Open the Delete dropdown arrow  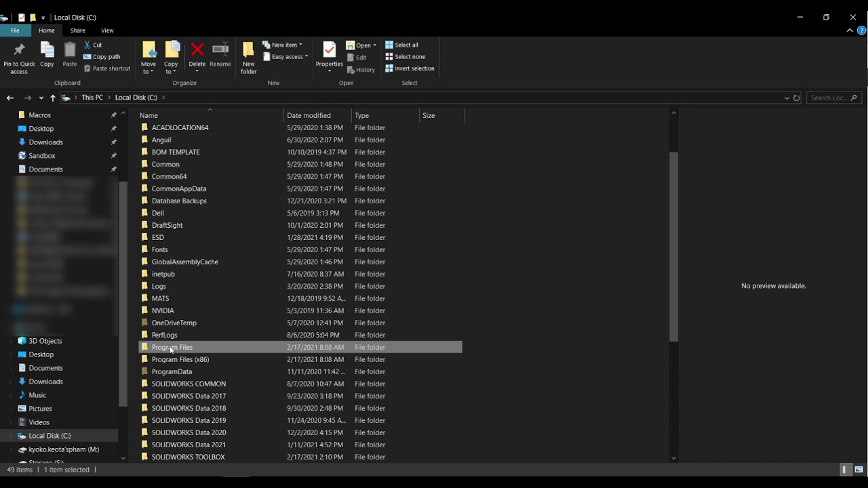(x=197, y=72)
